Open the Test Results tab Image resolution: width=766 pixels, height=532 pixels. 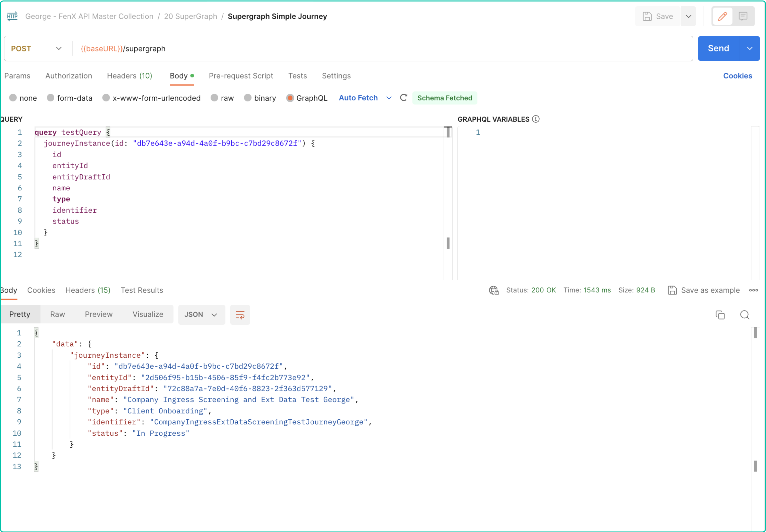pos(142,290)
